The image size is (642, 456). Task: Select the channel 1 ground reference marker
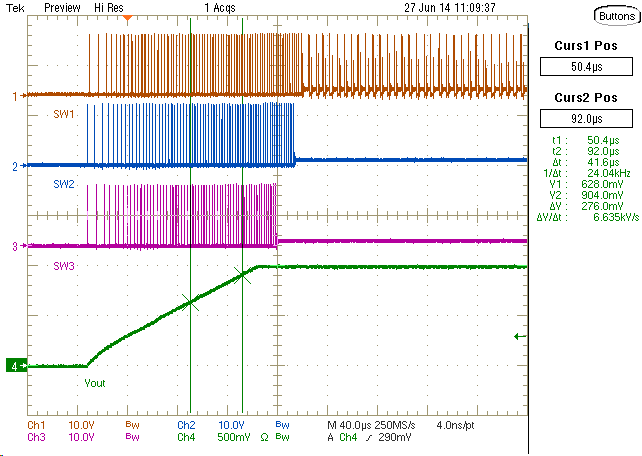(15, 97)
